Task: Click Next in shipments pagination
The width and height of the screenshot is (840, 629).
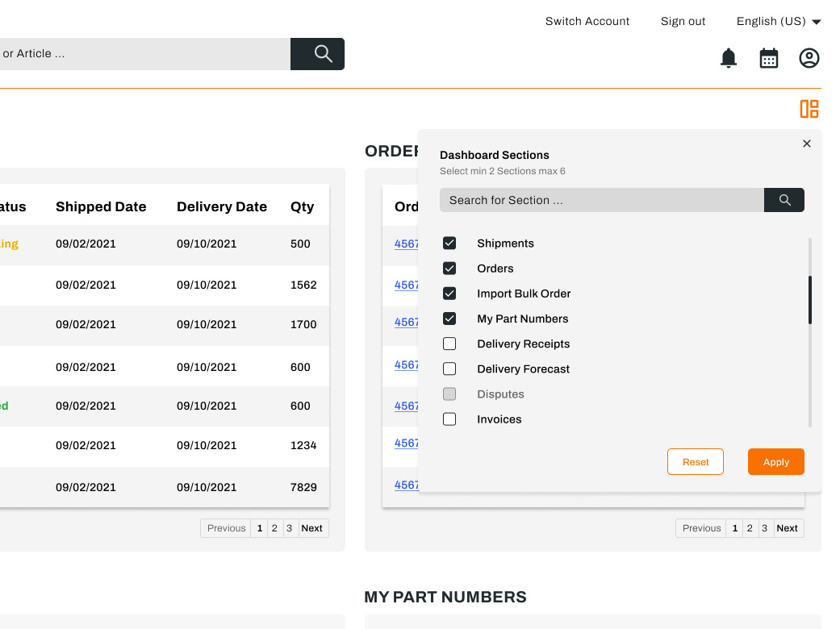Action: [x=311, y=528]
